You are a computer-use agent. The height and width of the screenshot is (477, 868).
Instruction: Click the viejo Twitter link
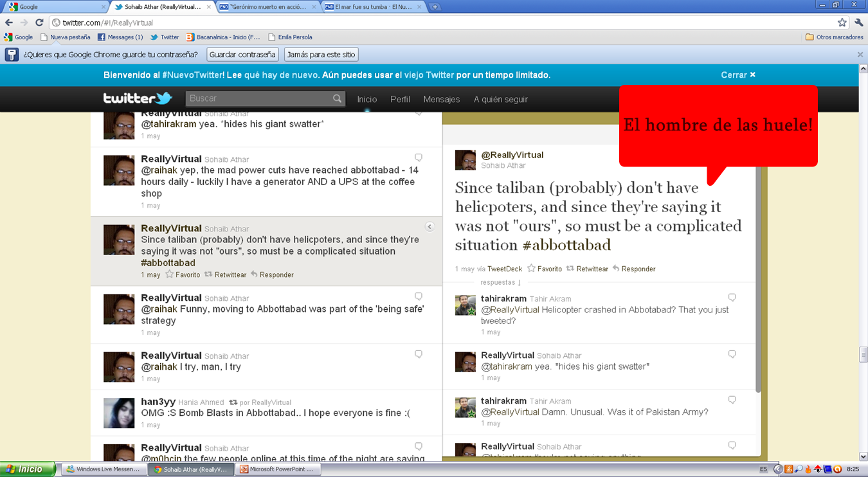(x=429, y=75)
